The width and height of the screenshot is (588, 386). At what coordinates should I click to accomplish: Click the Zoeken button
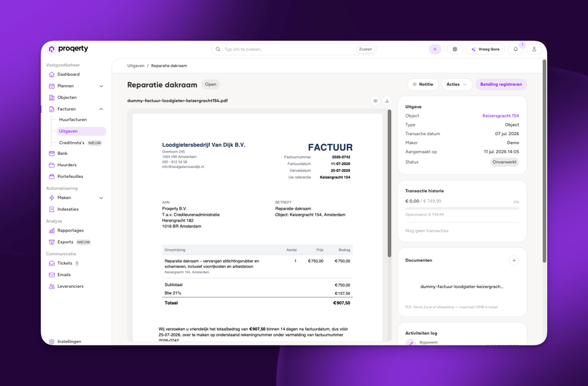tap(365, 49)
